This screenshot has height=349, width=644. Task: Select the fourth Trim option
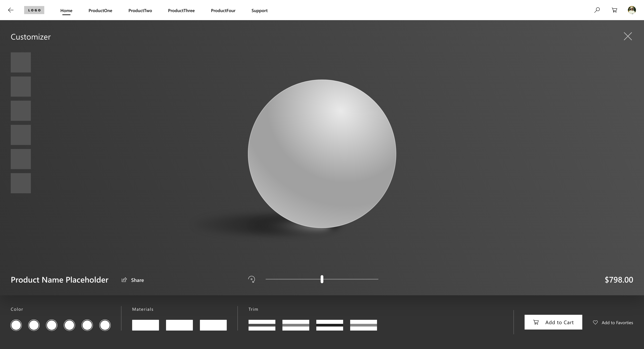[x=363, y=325]
